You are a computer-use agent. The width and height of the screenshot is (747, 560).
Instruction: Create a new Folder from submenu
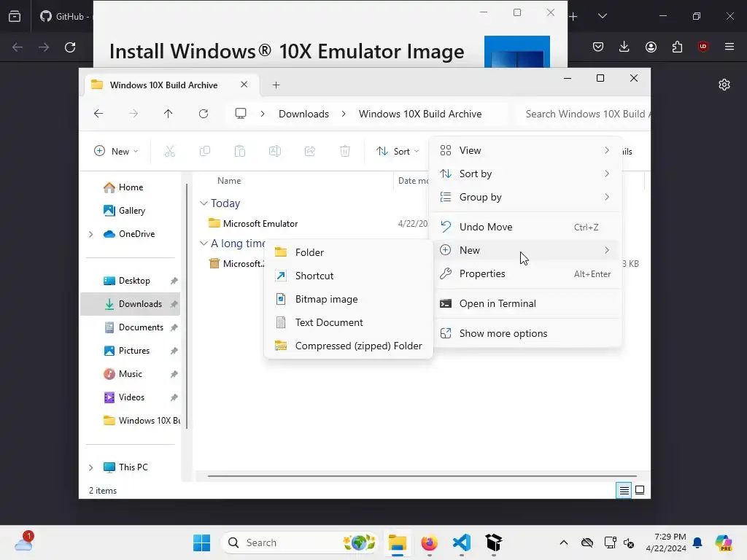coord(348,252)
